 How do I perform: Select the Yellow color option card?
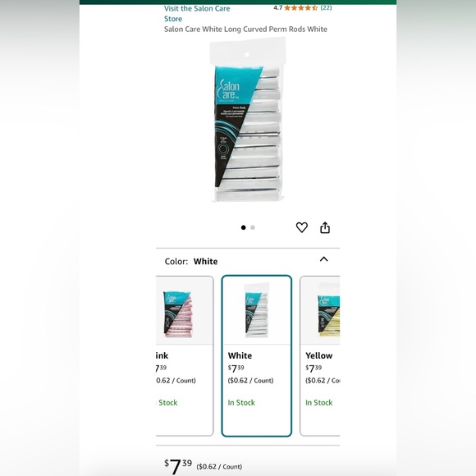point(320,356)
